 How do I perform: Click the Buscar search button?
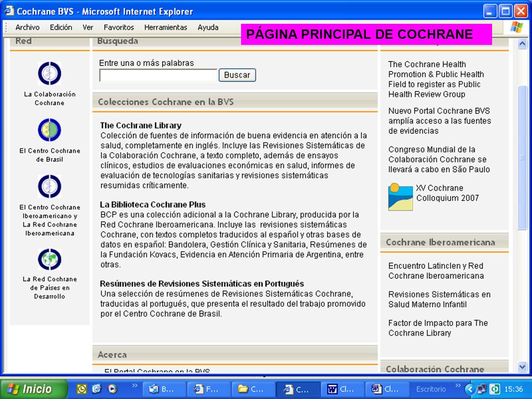pos(237,75)
